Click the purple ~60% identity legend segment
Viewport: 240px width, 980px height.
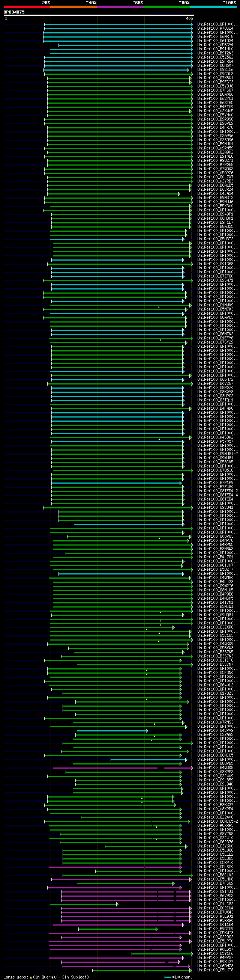pyautogui.click(x=120, y=7)
